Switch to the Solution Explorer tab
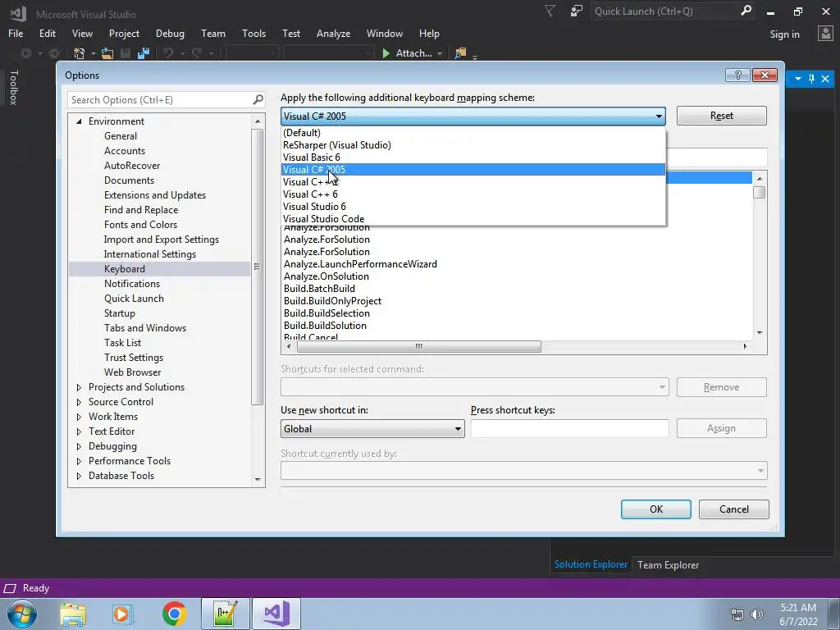The height and width of the screenshot is (630, 840). pos(591,564)
